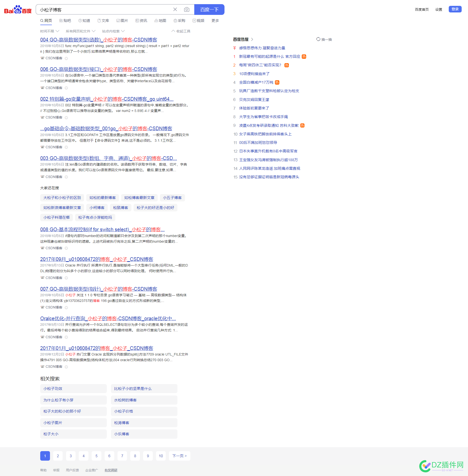Click footer link 举报
The height and width of the screenshot is (476, 468).
pos(56,470)
